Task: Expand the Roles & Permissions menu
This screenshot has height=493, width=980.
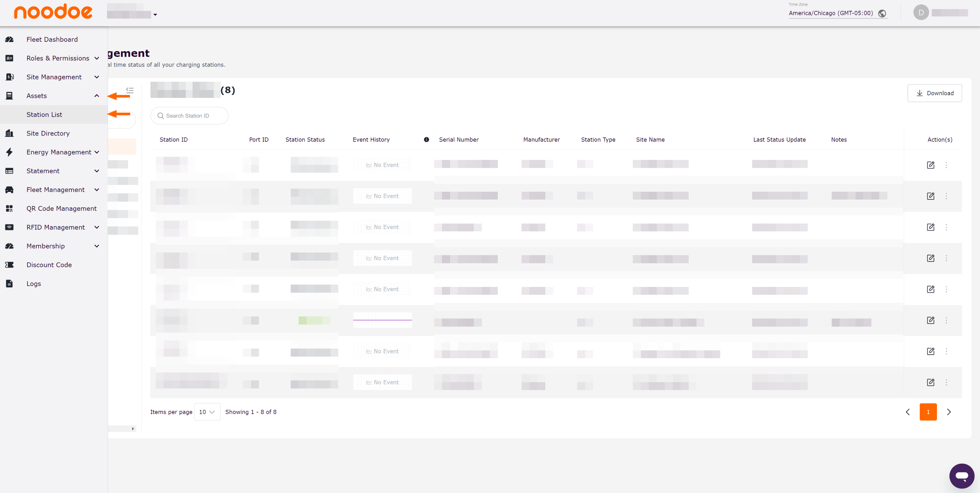Action: (x=97, y=58)
